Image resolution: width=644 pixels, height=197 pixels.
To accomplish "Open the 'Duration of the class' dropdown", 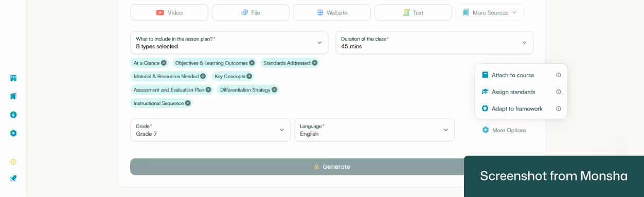I will point(435,43).
